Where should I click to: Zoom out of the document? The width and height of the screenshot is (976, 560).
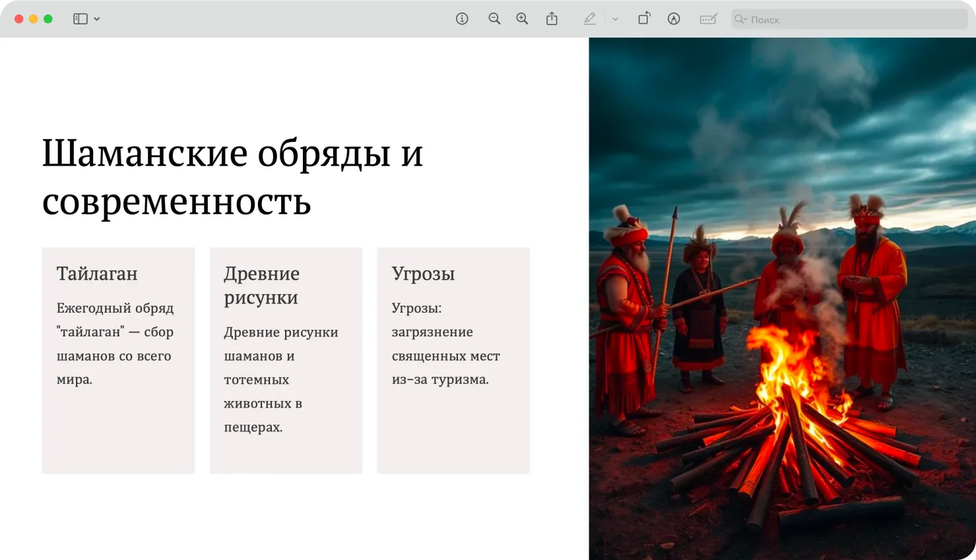pos(494,19)
